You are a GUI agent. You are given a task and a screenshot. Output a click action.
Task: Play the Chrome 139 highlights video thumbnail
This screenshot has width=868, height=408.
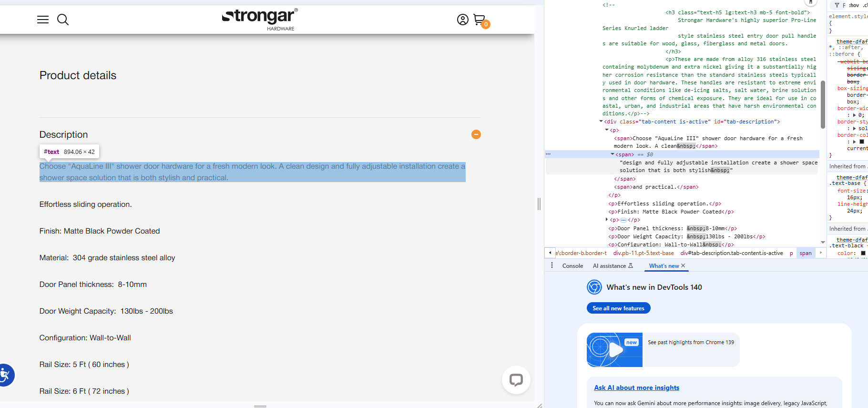point(614,350)
